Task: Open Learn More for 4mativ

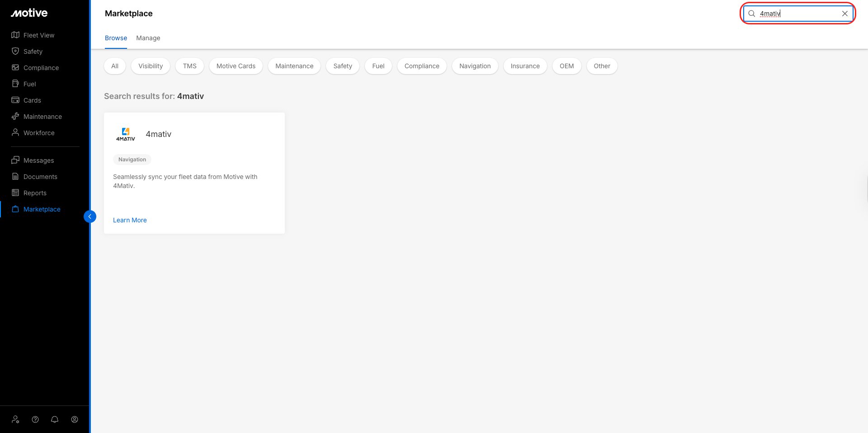Action: click(x=130, y=220)
